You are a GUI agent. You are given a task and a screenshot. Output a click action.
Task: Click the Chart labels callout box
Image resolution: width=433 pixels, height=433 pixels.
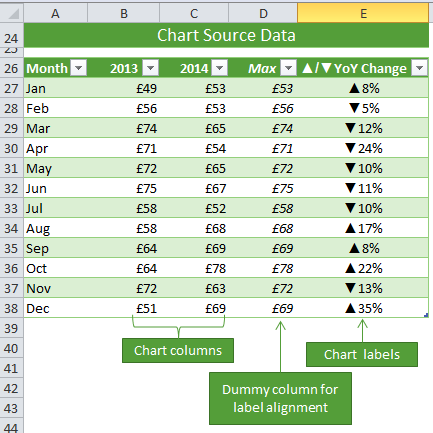coord(362,354)
